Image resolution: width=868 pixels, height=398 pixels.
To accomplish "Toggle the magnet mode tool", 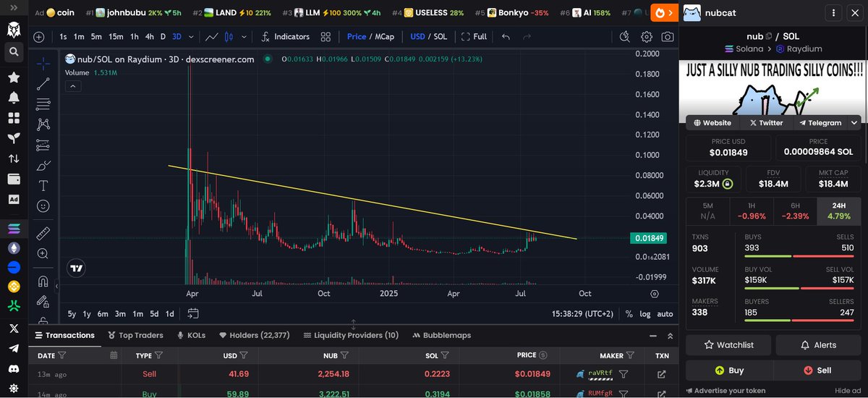I will tap(43, 281).
